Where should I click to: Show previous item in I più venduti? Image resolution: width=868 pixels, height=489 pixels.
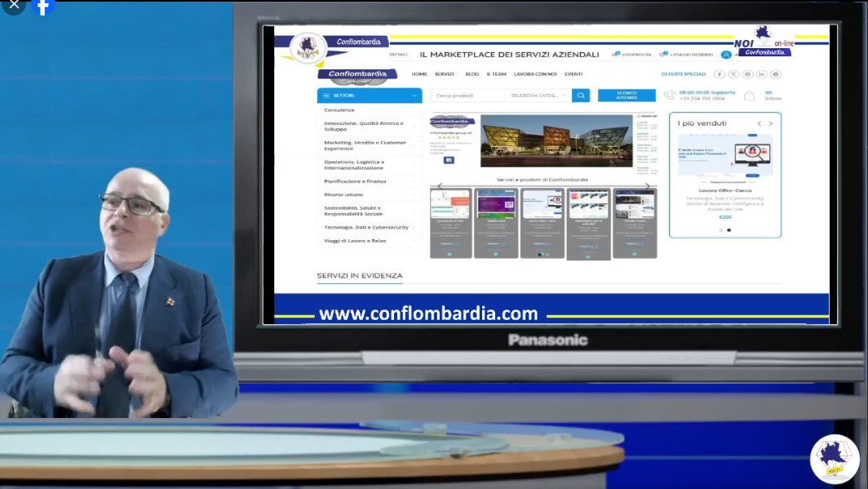pyautogui.click(x=759, y=123)
